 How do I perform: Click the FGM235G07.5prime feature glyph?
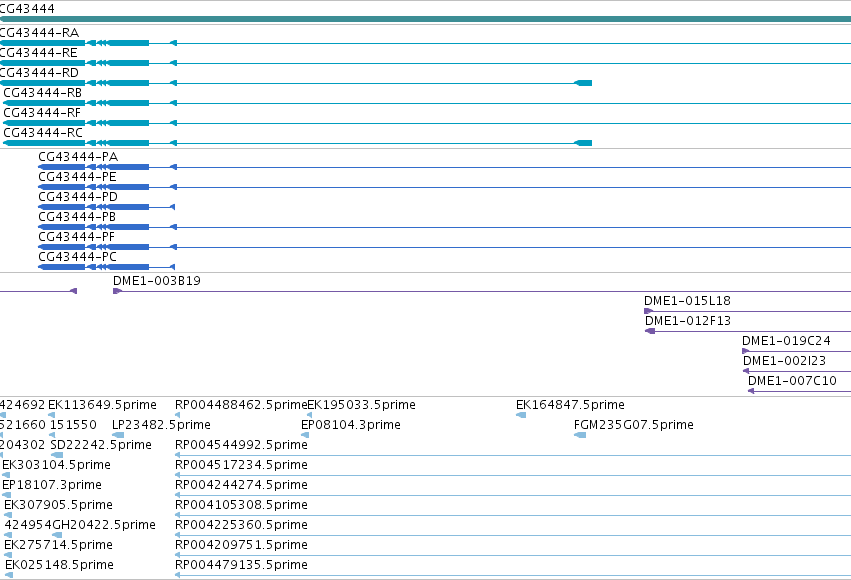(x=580, y=435)
